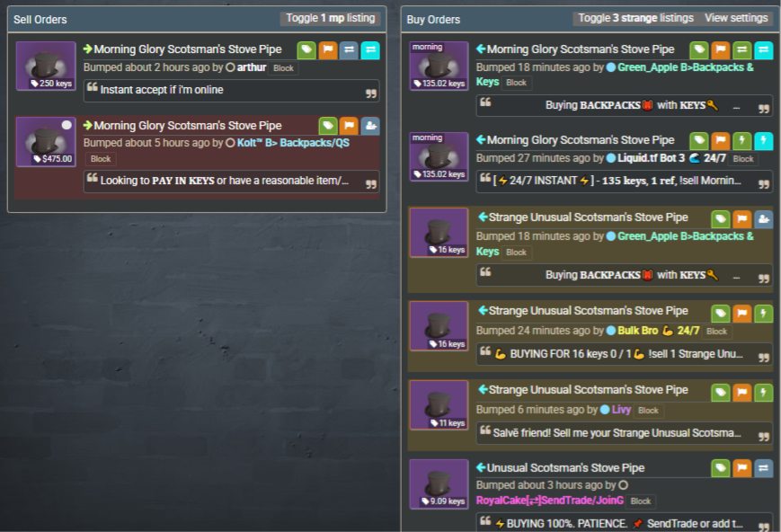Block user Livy

[x=648, y=411]
